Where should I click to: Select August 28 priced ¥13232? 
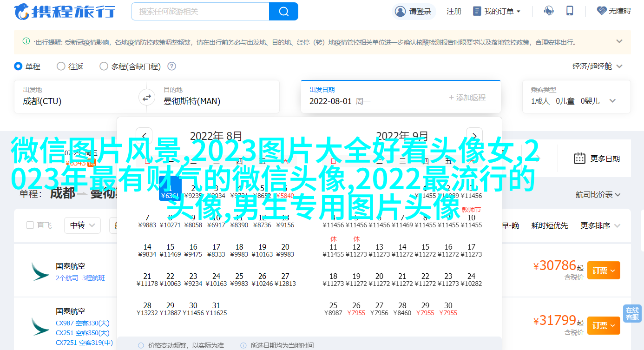coord(147,309)
